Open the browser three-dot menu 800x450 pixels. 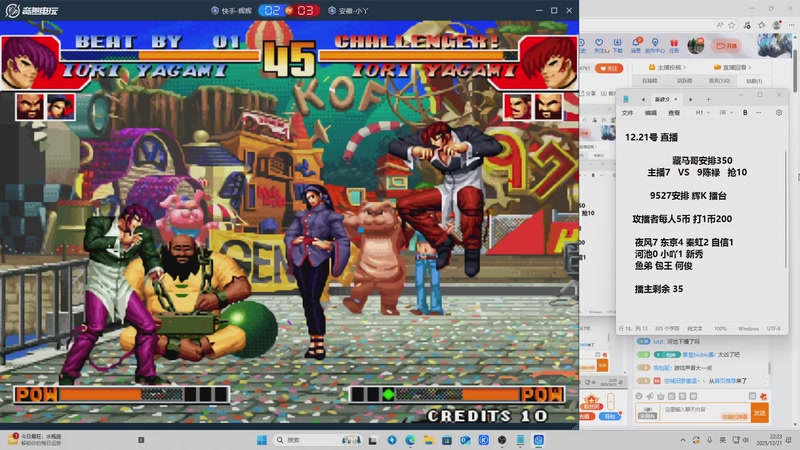point(791,24)
